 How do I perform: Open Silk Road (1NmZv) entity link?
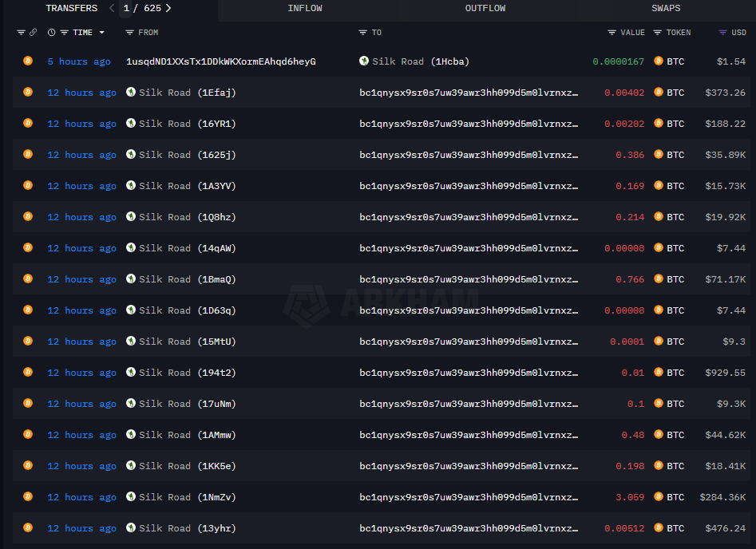[187, 497]
